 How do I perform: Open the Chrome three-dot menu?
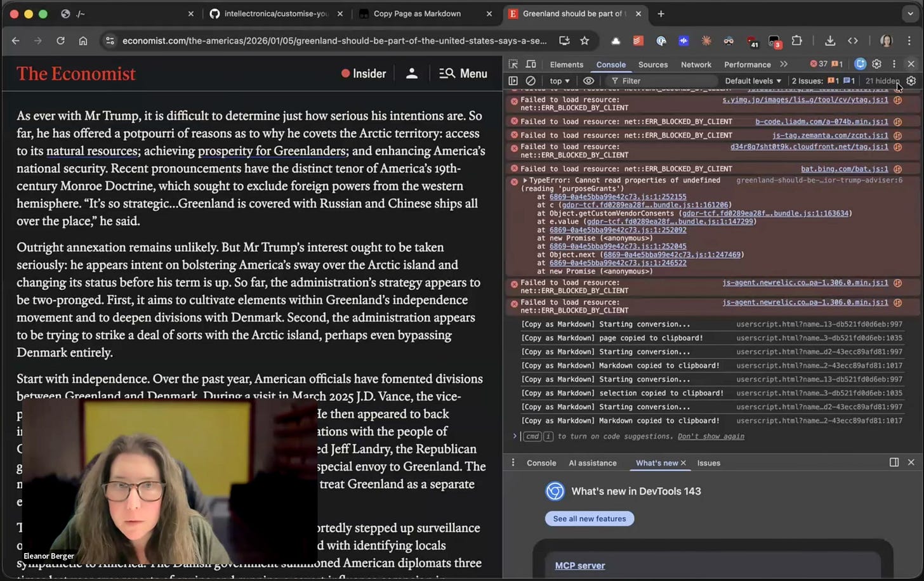click(x=909, y=41)
